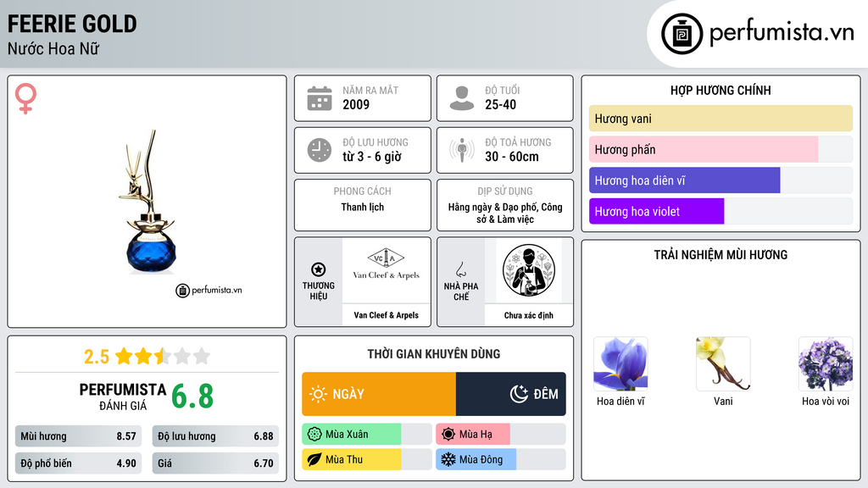This screenshot has width=868, height=488.
Task: Click the Mùa Hạ season bar
Action: [501, 435]
